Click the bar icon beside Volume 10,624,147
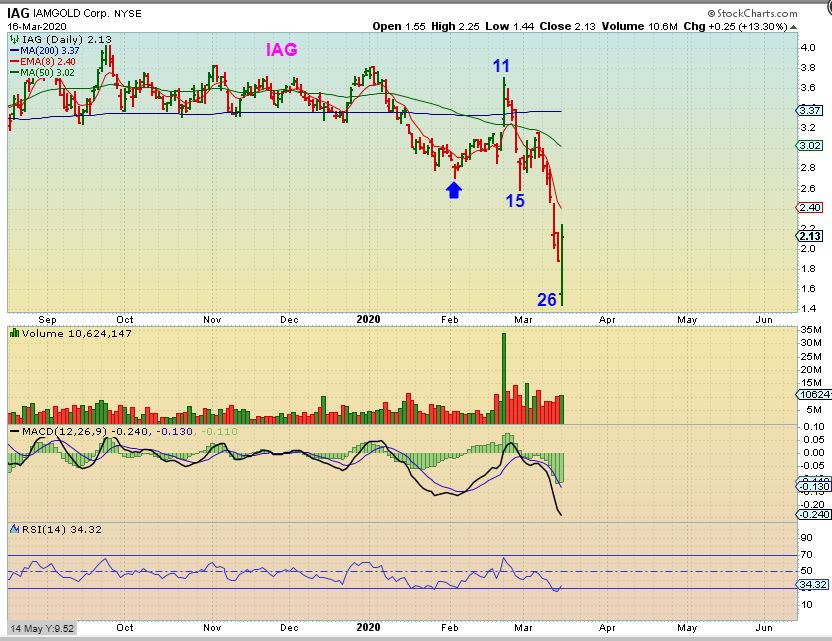Screen dimensions: 832x641 [15, 333]
